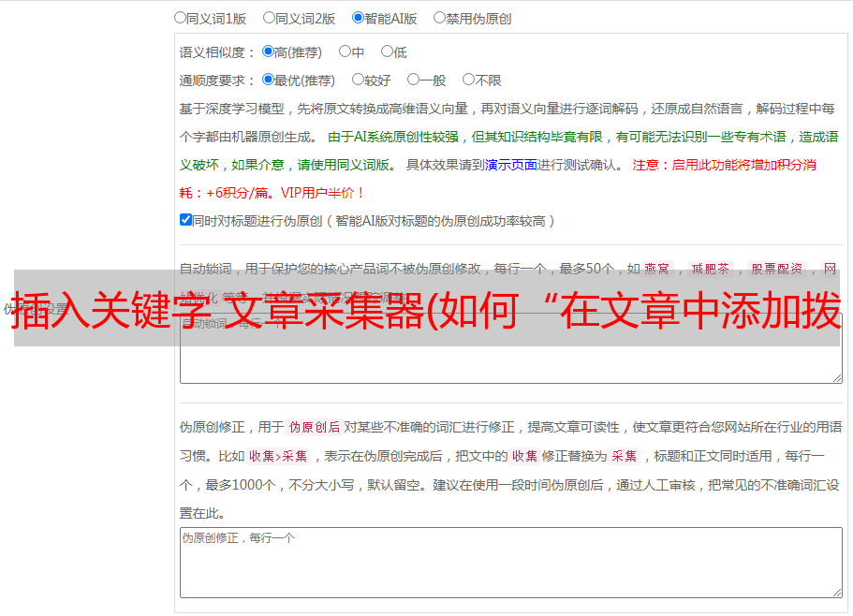853x616 pixels.
Task: Set 通顺度要求 to 不限
Action: coord(468,80)
